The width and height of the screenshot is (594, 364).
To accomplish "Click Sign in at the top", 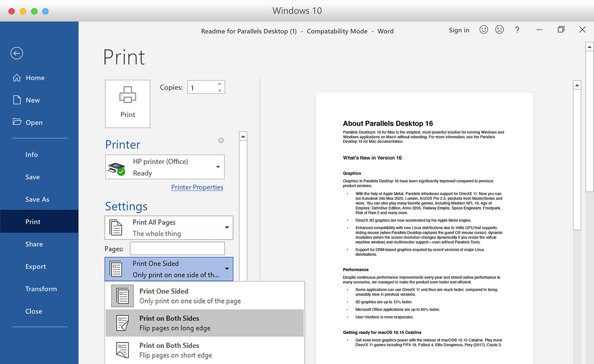I will (x=459, y=30).
